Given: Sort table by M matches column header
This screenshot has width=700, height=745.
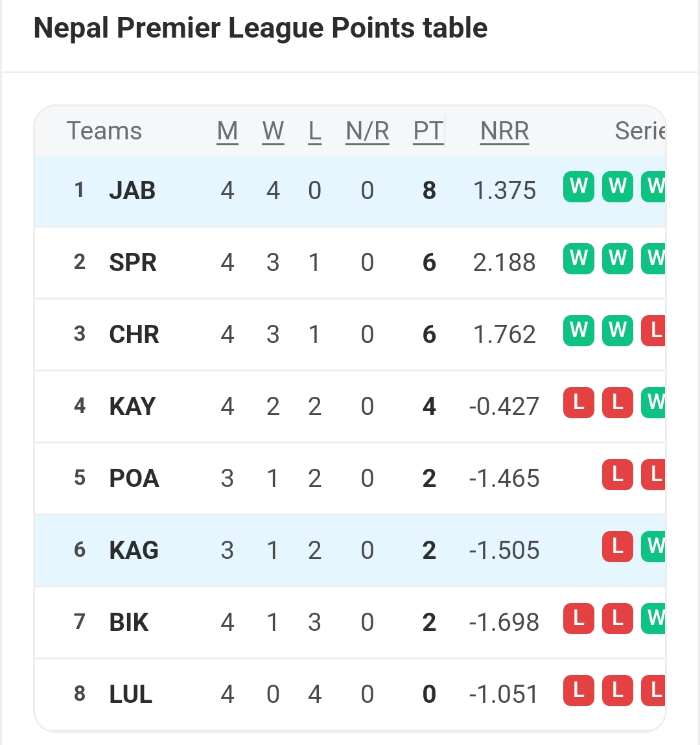Looking at the screenshot, I should (227, 131).
